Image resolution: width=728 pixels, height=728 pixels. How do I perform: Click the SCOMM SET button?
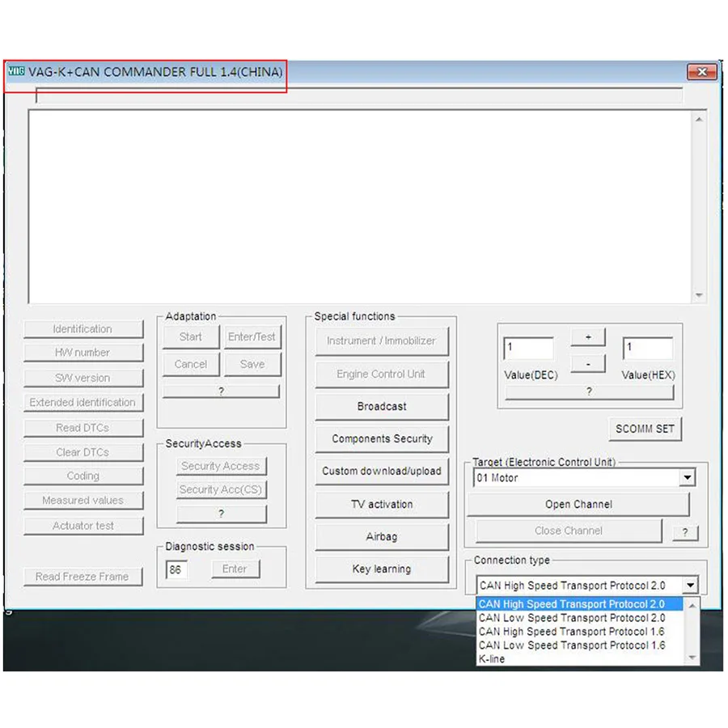(x=645, y=429)
